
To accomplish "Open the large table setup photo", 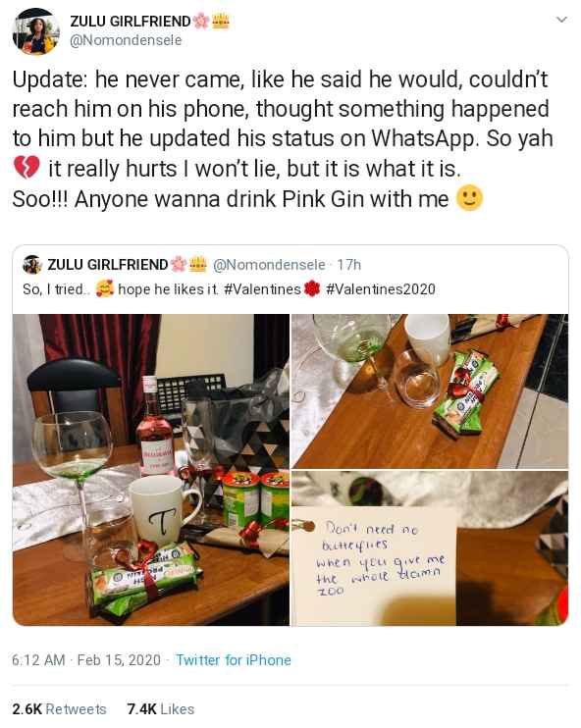I will 151,470.
